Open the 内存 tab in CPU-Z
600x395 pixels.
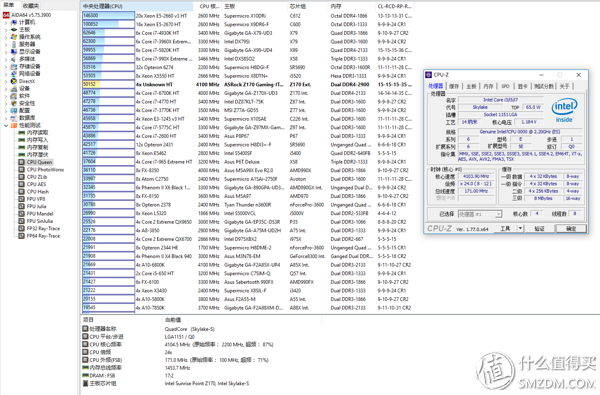pos(488,86)
